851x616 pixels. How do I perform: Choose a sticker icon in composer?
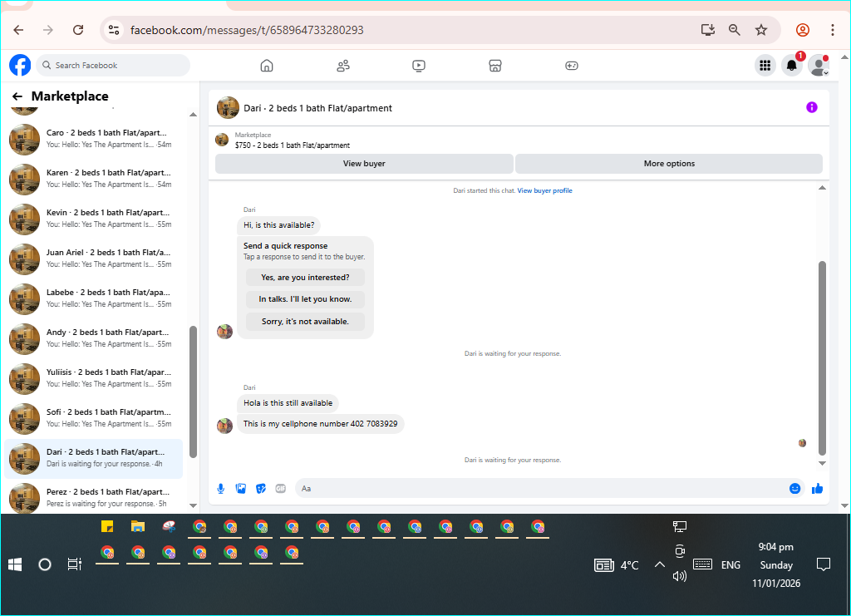point(261,489)
